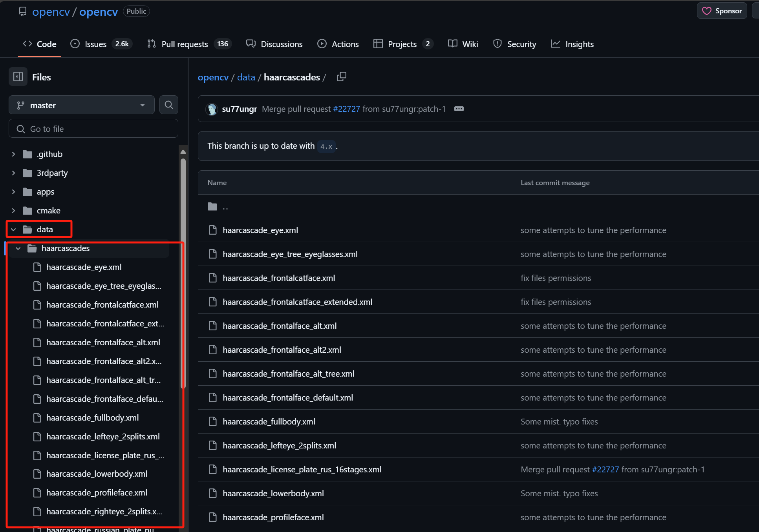
Task: Click file icon for haarcascade_eye.xml row
Action: click(213, 230)
